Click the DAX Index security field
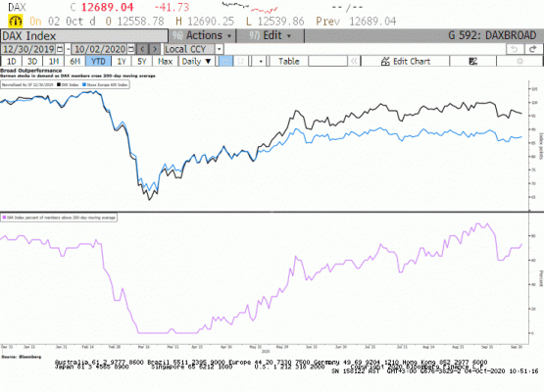The image size is (544, 392). click(84, 36)
